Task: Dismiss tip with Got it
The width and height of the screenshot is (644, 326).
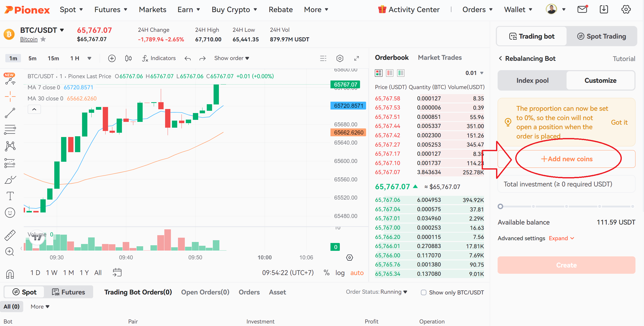Action: click(619, 122)
